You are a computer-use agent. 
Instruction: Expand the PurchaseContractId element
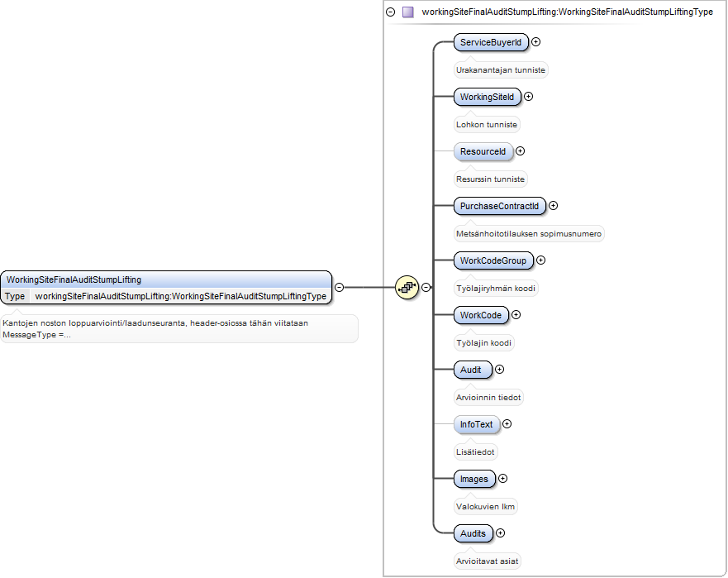click(x=554, y=206)
